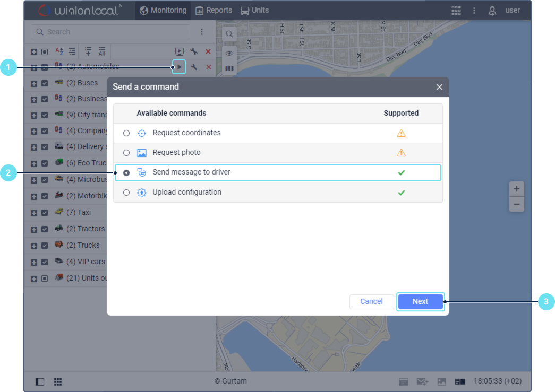Toggle the checkbox next to Buses group
The image size is (555, 392).
pyautogui.click(x=45, y=83)
